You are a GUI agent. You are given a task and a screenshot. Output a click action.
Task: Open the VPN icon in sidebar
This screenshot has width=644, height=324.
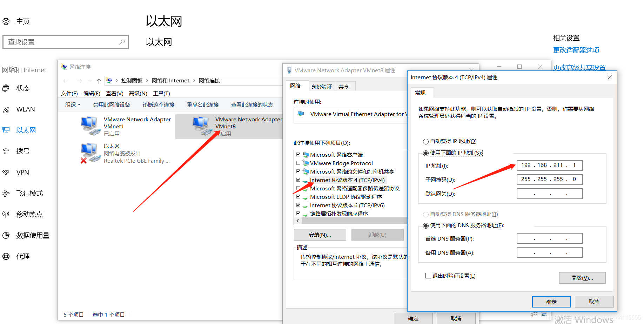pos(6,172)
